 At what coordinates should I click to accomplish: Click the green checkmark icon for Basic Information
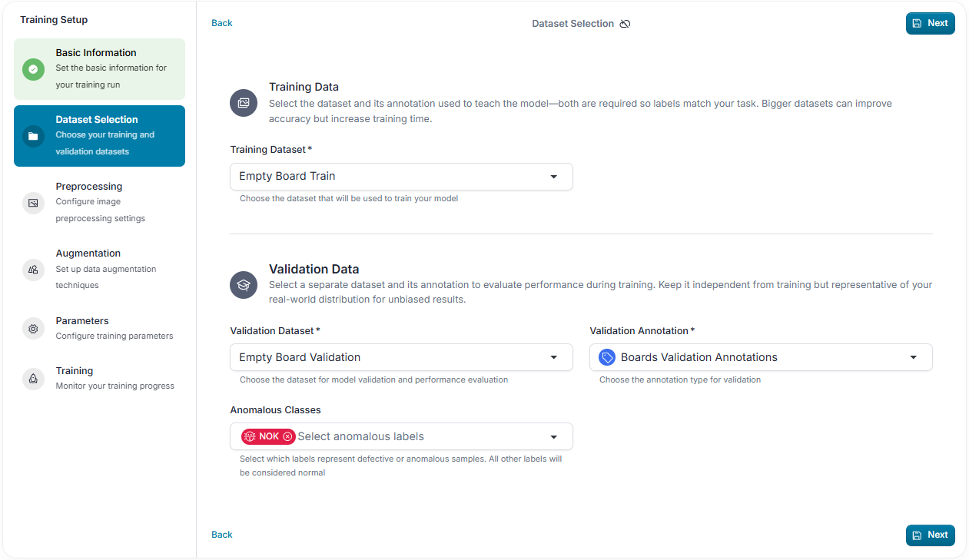[x=33, y=69]
